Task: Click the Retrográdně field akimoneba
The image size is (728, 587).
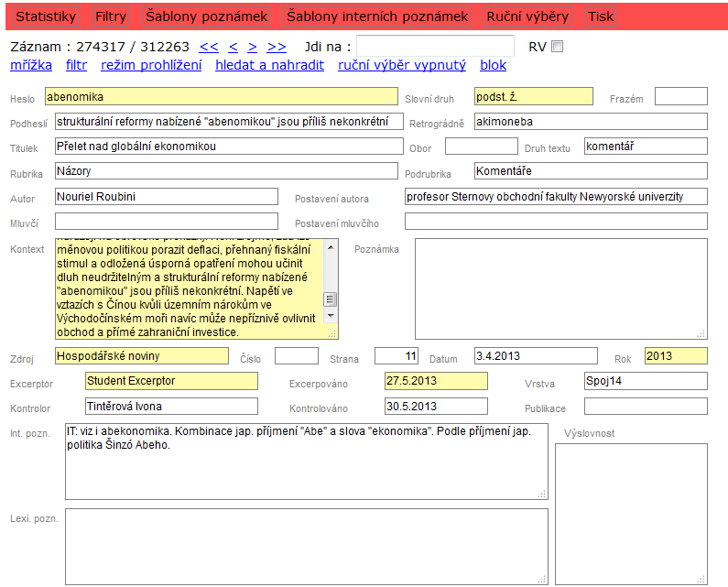Action: (591, 122)
